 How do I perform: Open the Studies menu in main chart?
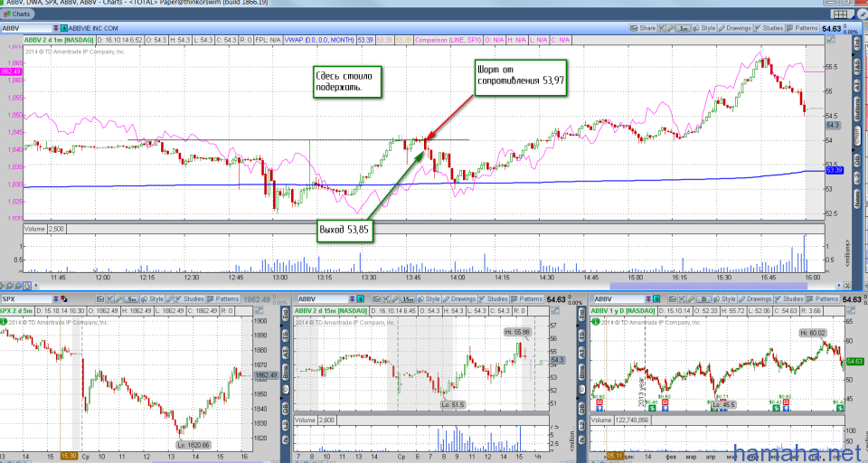(769, 28)
